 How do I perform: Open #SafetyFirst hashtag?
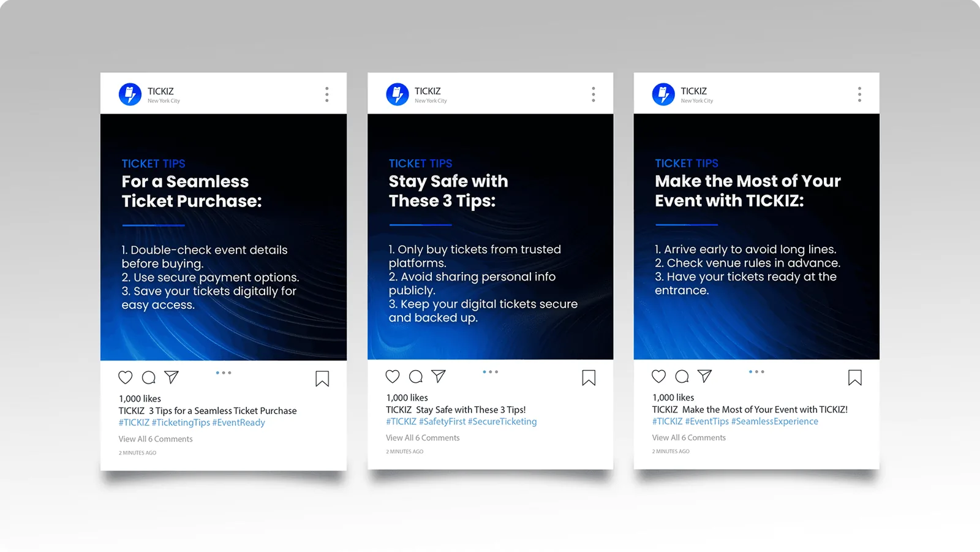pos(442,422)
